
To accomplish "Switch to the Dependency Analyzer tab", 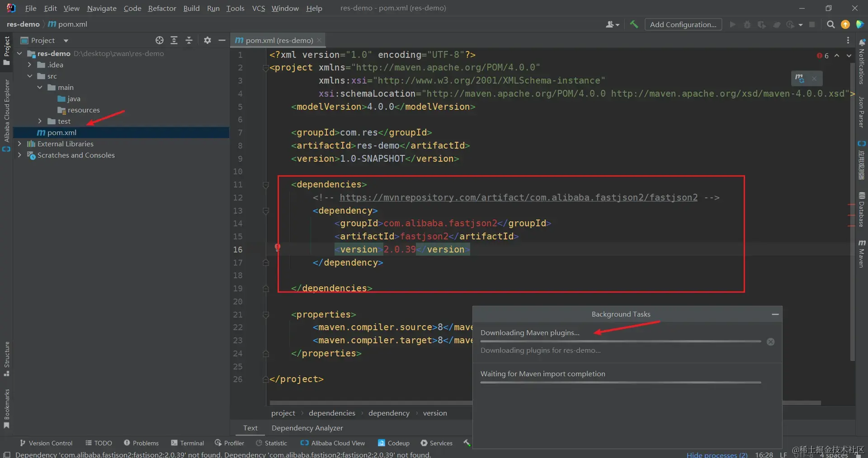I will pyautogui.click(x=307, y=428).
